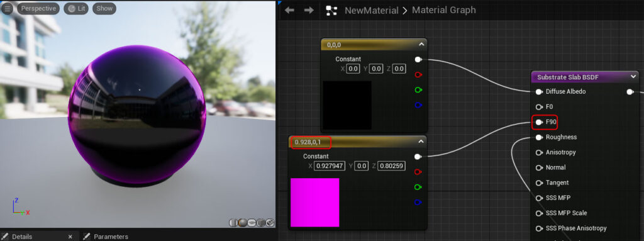Select the custom mesh preview icon
This screenshot has height=241, width=644.
270,223
